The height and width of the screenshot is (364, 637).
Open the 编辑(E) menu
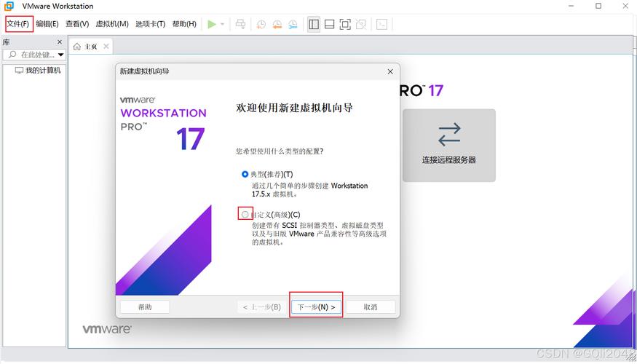47,24
